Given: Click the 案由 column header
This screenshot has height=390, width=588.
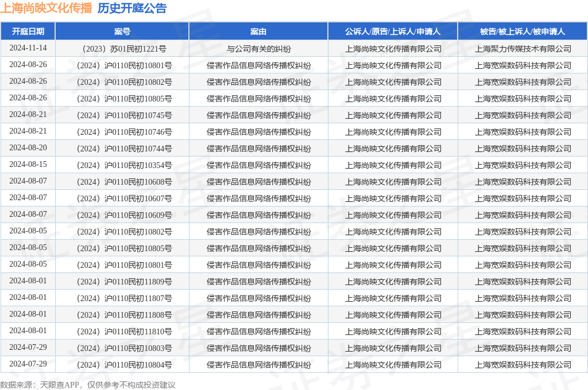Looking at the screenshot, I should point(258,32).
